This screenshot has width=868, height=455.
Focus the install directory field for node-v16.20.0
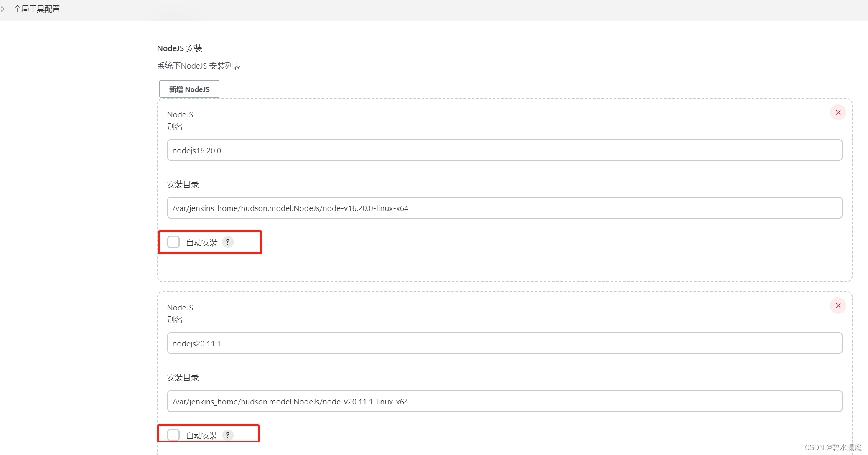pos(504,208)
